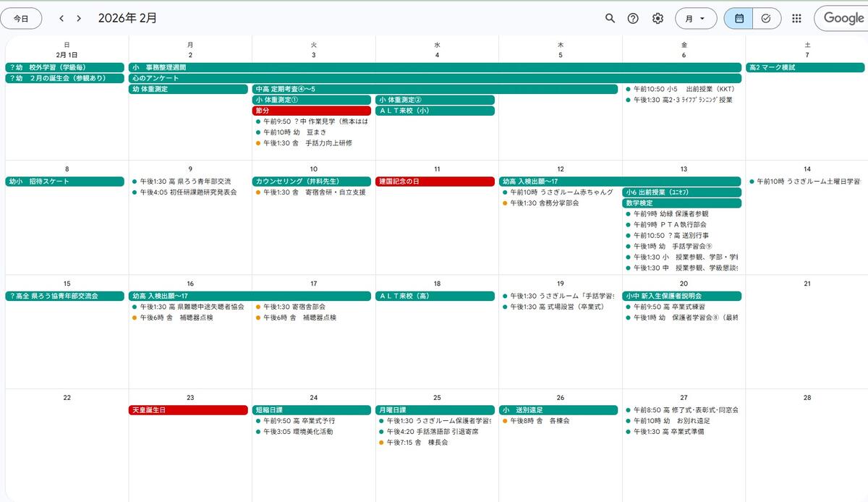Go to previous month arrow
The width and height of the screenshot is (868, 502).
61,19
